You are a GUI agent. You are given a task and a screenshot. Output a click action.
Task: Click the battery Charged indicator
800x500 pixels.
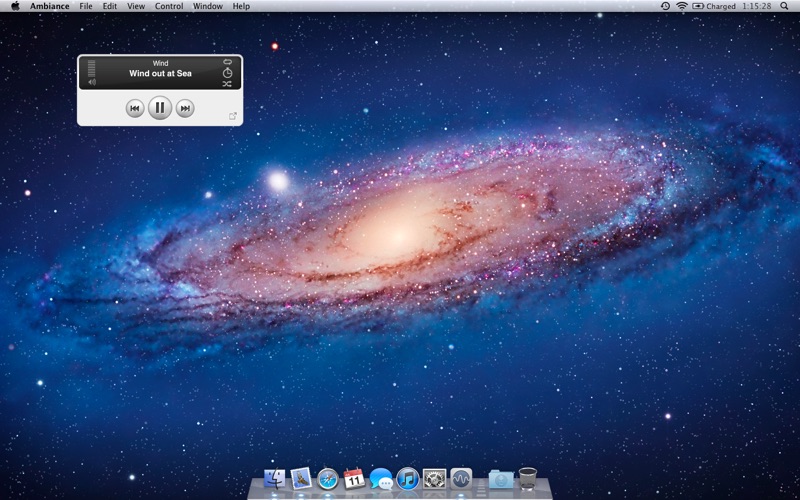tap(714, 6)
